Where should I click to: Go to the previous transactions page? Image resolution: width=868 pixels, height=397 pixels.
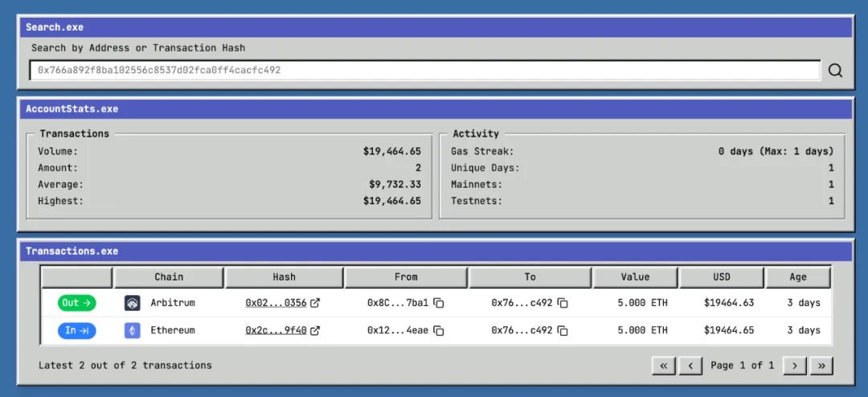[690, 366]
